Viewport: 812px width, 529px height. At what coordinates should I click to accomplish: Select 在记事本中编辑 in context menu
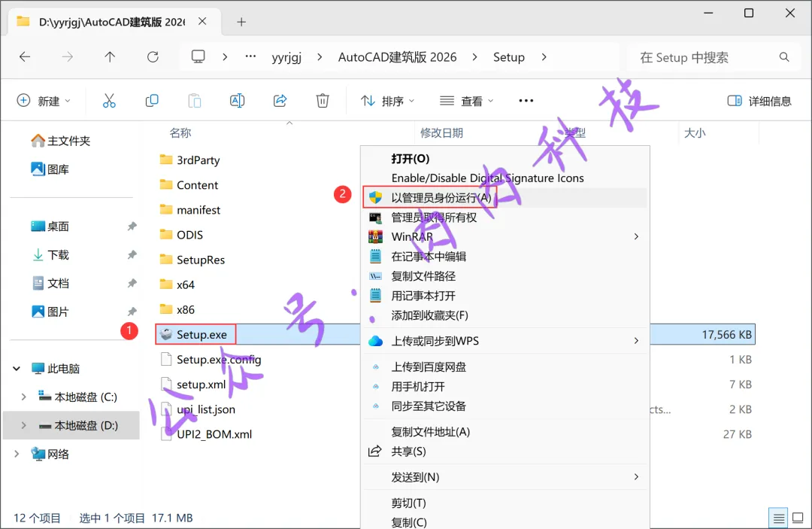coord(505,257)
